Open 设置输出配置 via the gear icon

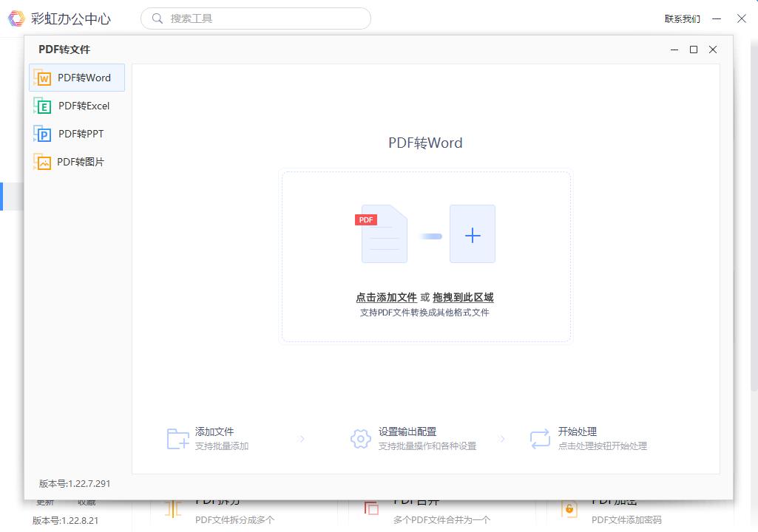[x=360, y=438]
